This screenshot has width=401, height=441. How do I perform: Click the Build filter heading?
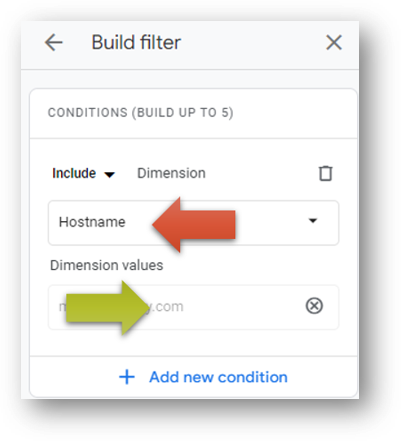tap(136, 42)
